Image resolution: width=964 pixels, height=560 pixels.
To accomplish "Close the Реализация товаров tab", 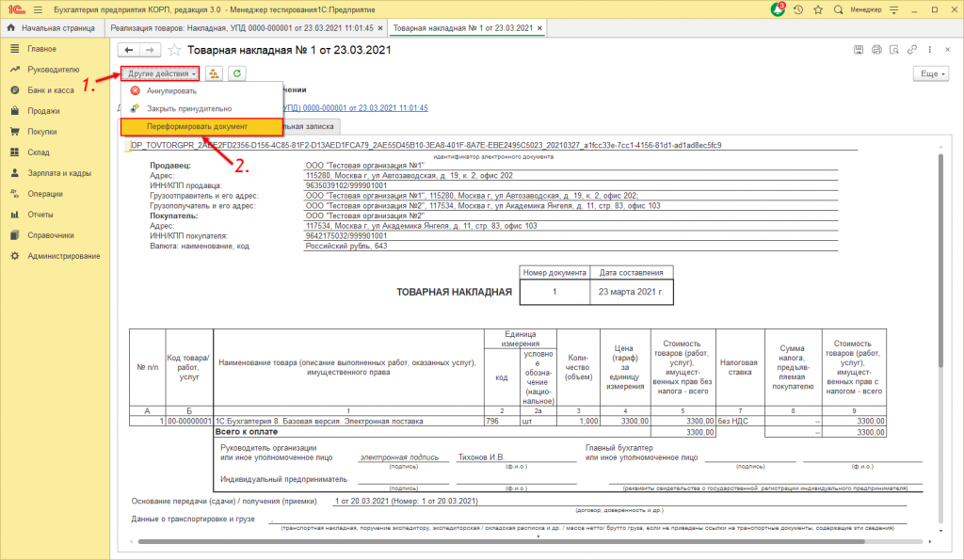I will (380, 28).
